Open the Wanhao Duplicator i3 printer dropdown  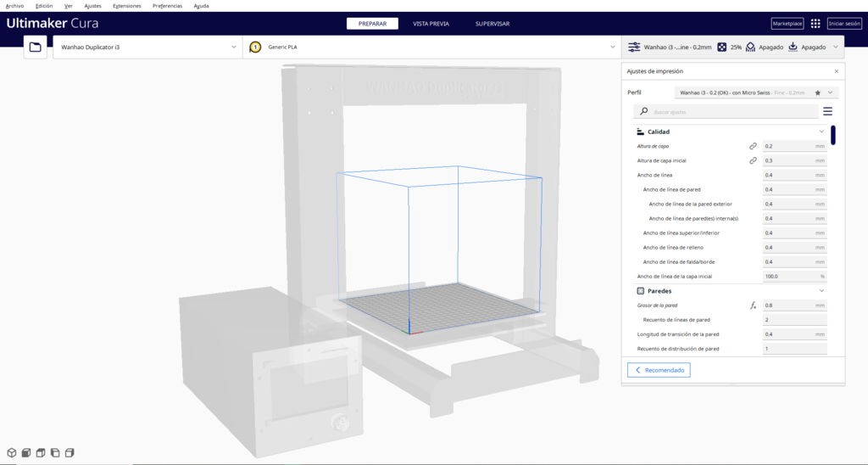point(147,48)
